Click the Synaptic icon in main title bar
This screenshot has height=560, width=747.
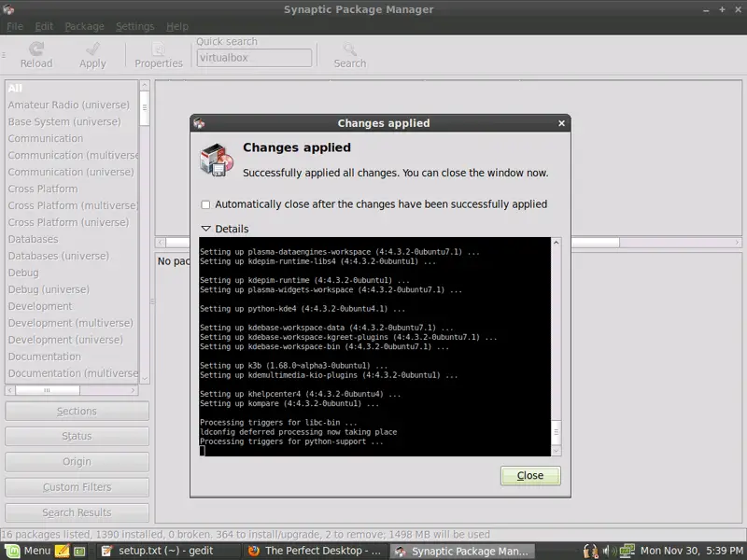[8, 9]
